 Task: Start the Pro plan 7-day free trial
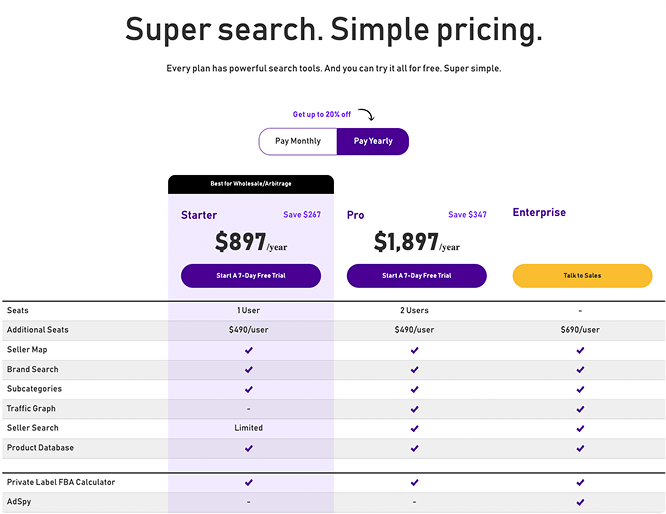click(x=416, y=276)
